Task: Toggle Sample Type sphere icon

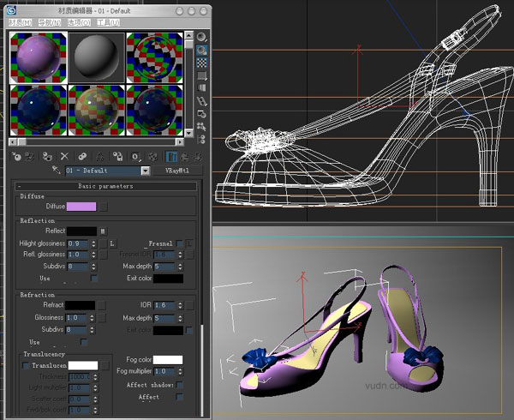Action: [x=201, y=38]
